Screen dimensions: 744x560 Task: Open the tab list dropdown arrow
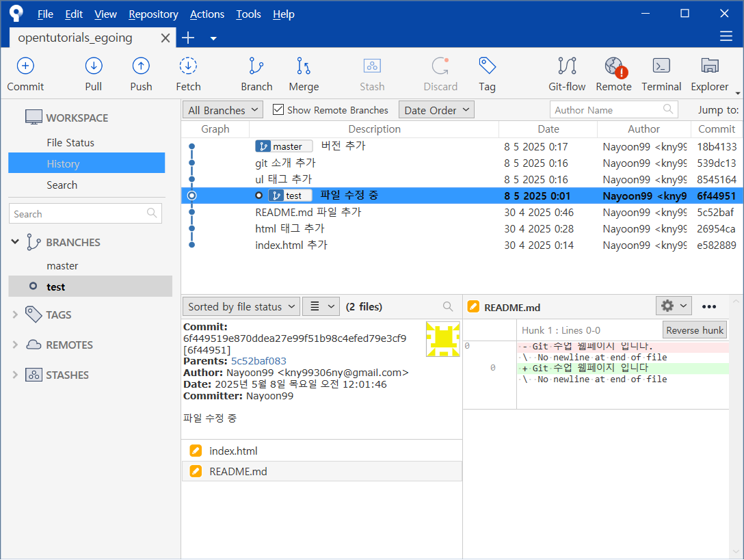click(x=213, y=38)
